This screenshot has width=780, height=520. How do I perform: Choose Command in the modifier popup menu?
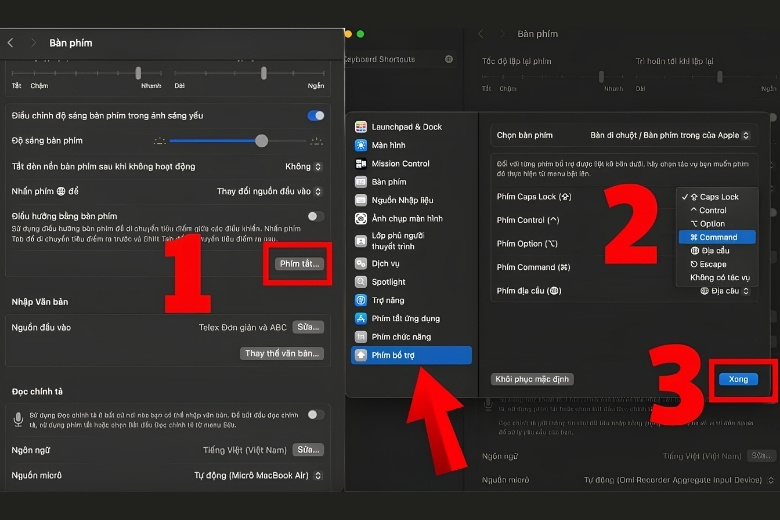(717, 237)
